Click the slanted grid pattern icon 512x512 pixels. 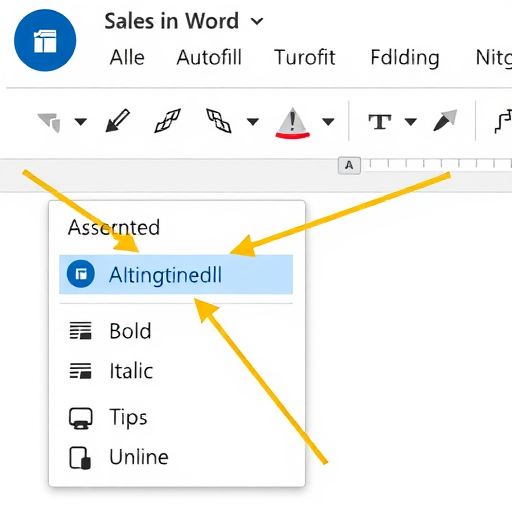[168, 120]
